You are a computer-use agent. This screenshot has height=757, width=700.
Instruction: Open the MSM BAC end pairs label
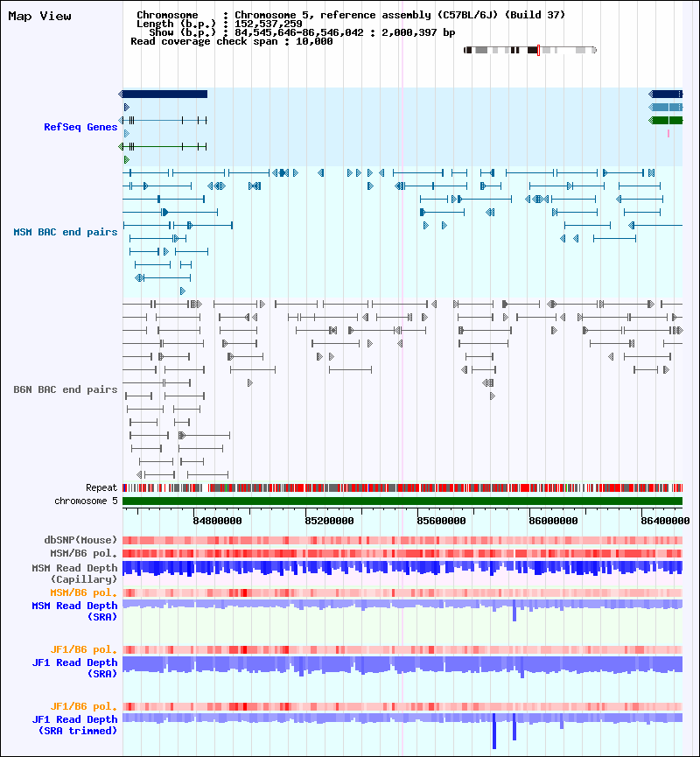(65, 232)
